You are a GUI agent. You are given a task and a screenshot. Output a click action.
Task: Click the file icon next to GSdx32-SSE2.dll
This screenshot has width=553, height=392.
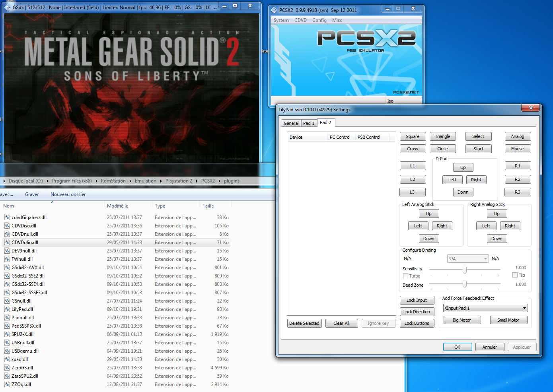coord(7,276)
